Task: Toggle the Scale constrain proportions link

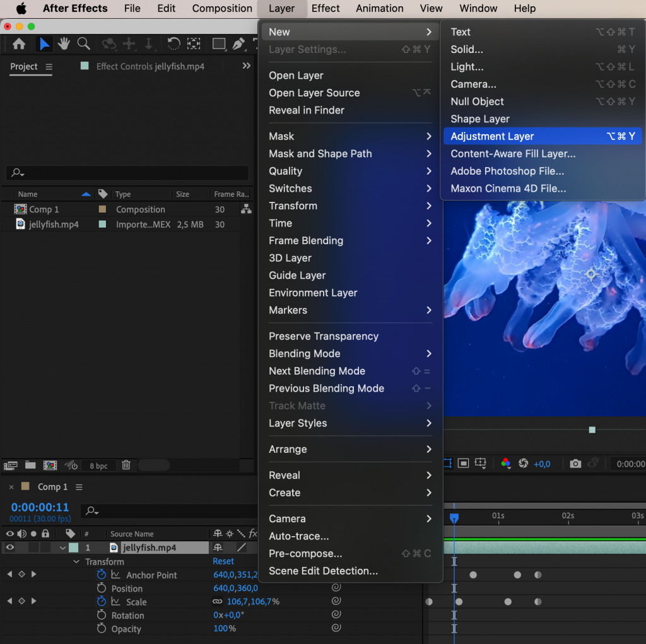Action: 218,602
